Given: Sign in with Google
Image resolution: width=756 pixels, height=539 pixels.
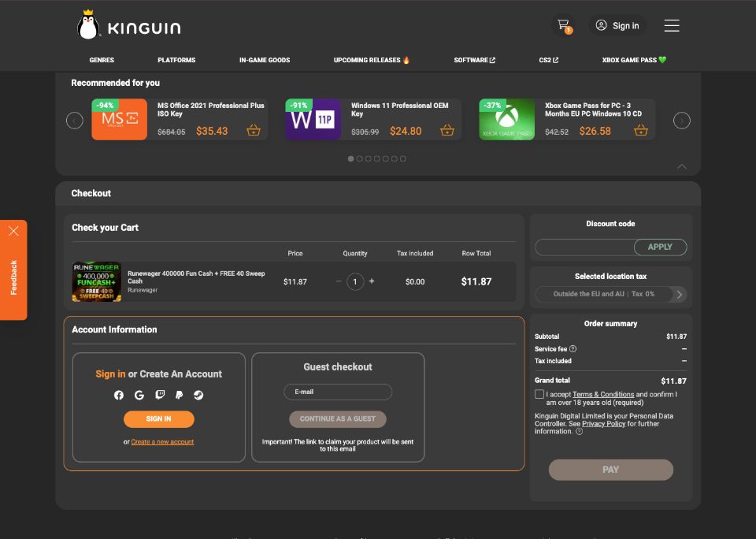Looking at the screenshot, I should [139, 395].
